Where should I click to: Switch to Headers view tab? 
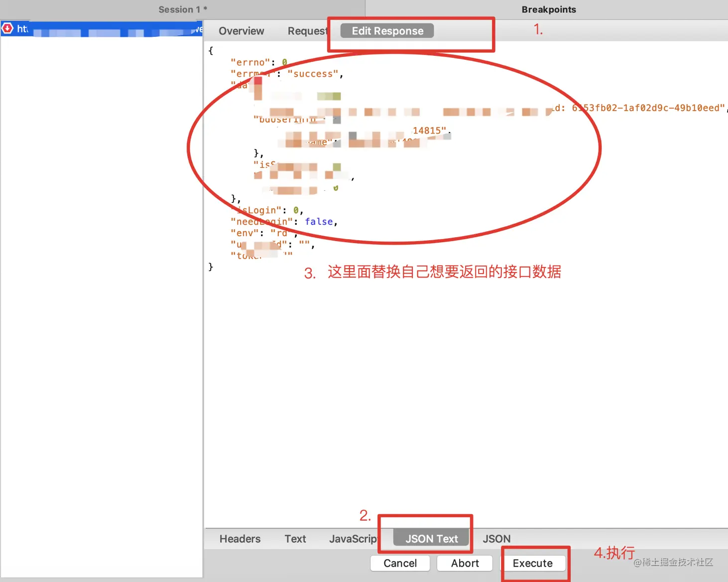[240, 539]
